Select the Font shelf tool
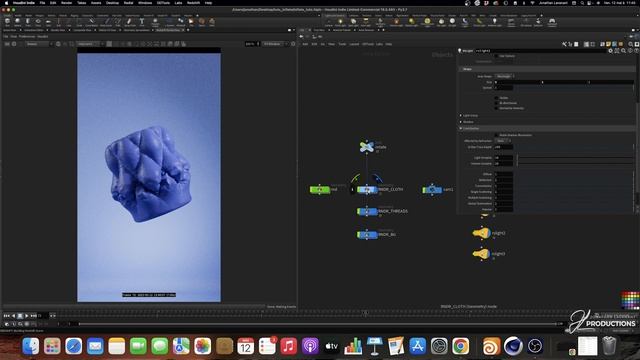This screenshot has height=360, width=640. tap(142, 22)
